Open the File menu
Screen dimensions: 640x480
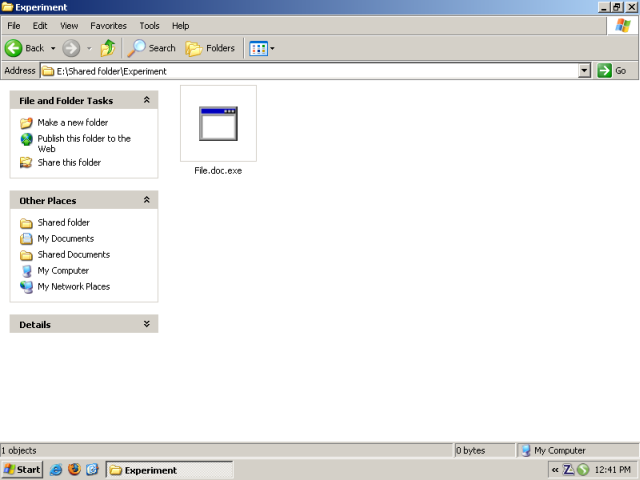(14, 26)
